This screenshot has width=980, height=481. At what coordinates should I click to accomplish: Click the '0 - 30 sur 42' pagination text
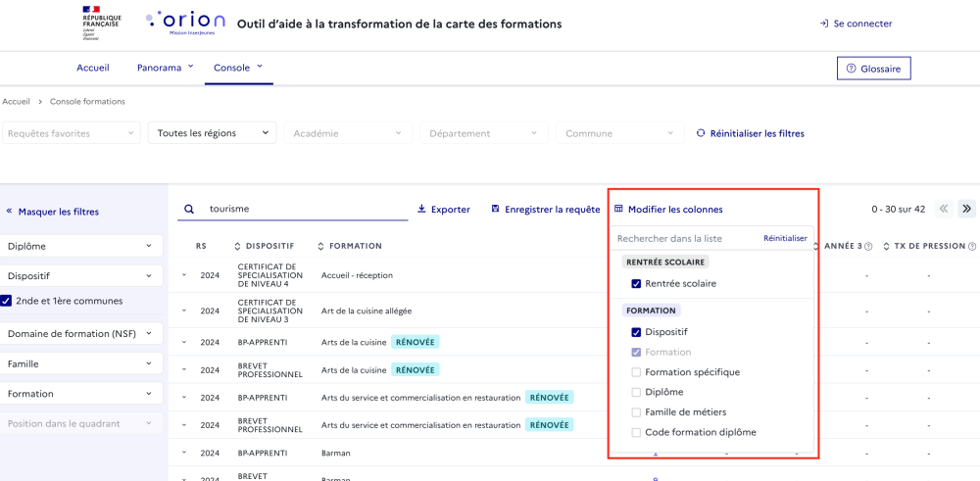[898, 210]
